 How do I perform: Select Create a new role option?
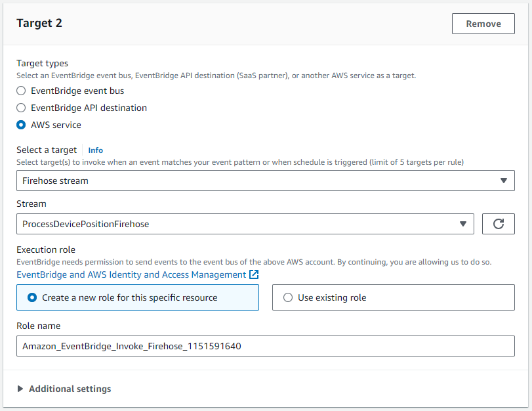32,297
